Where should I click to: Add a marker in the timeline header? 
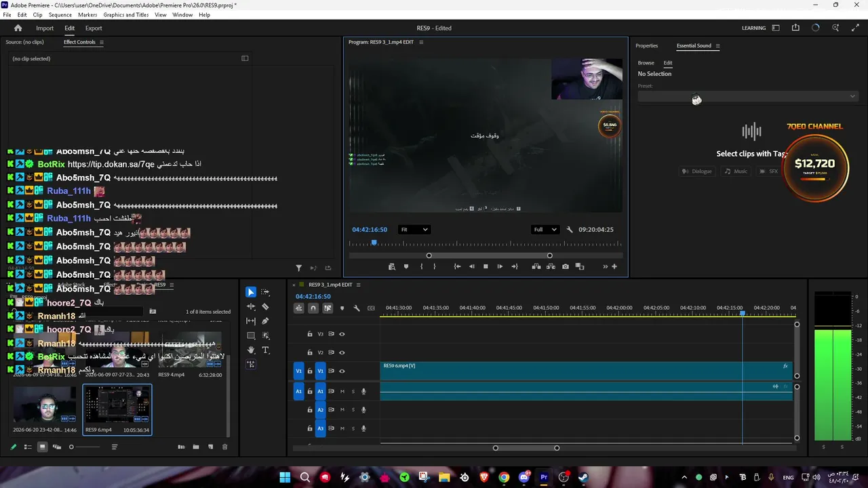coord(342,308)
